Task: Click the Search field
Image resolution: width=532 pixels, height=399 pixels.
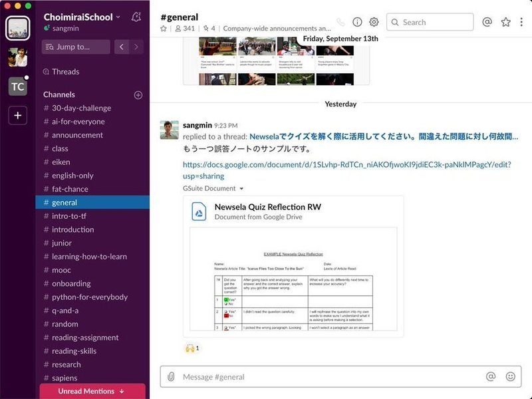Action: (430, 22)
